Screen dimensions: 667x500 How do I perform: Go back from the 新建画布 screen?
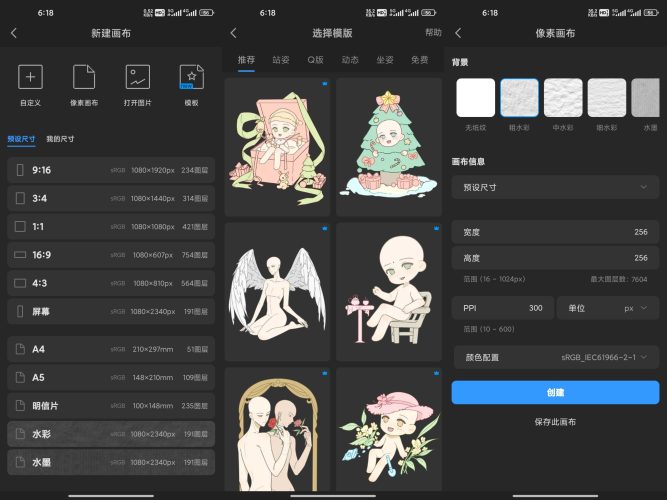[14, 33]
